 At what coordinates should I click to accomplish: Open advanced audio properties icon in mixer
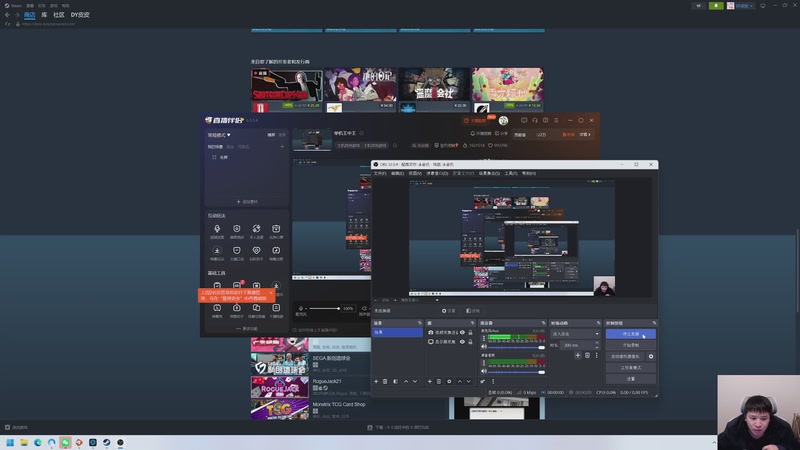(x=483, y=381)
